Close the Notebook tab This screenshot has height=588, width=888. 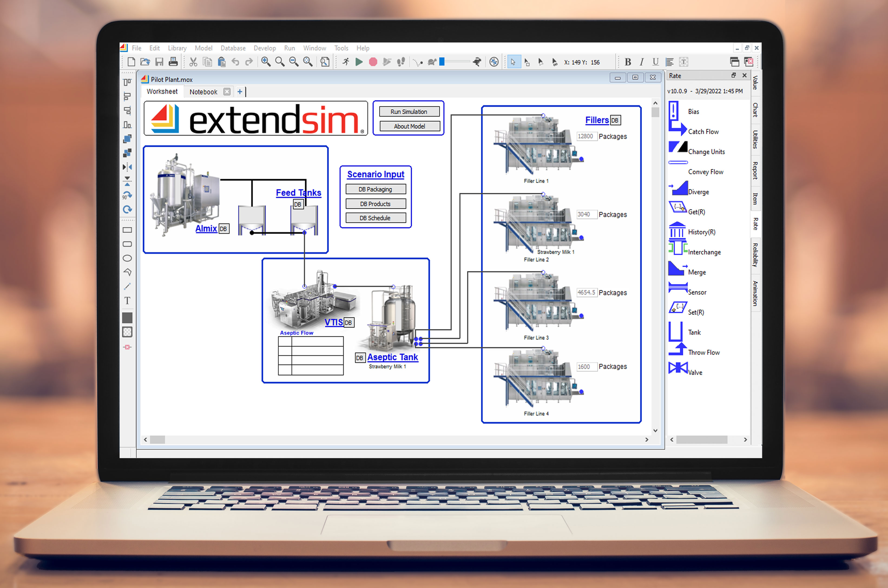[x=227, y=91]
